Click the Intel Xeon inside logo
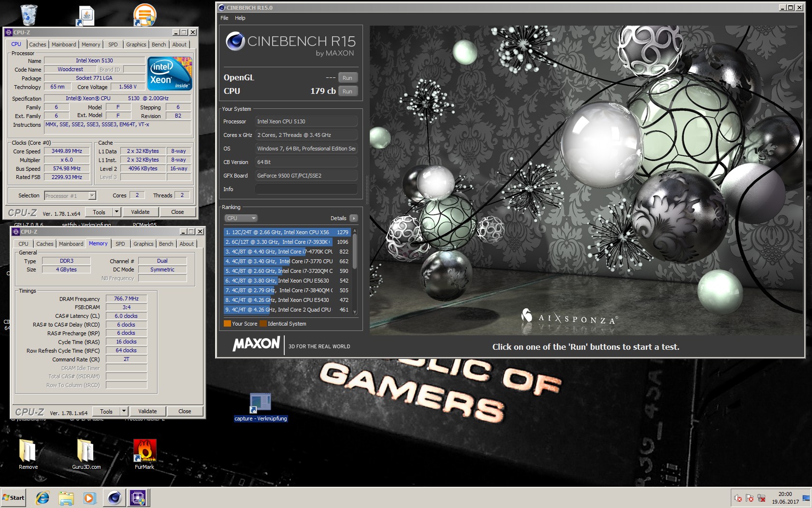The height and width of the screenshot is (508, 812). click(x=170, y=73)
